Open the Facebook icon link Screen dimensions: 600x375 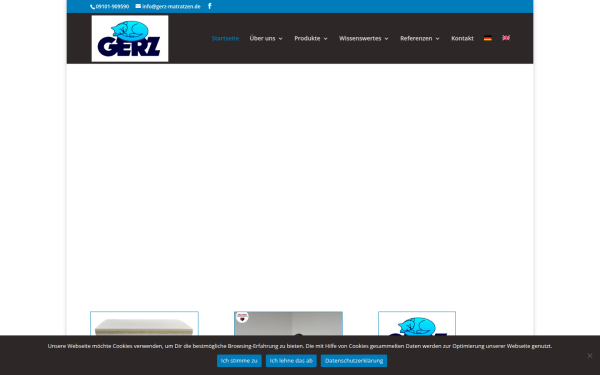[x=210, y=6]
